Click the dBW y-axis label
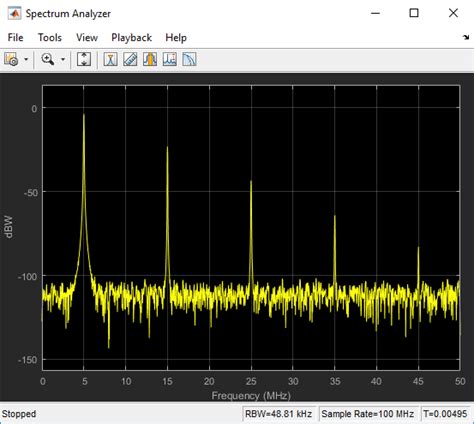This screenshot has height=424, width=474. pyautogui.click(x=9, y=227)
